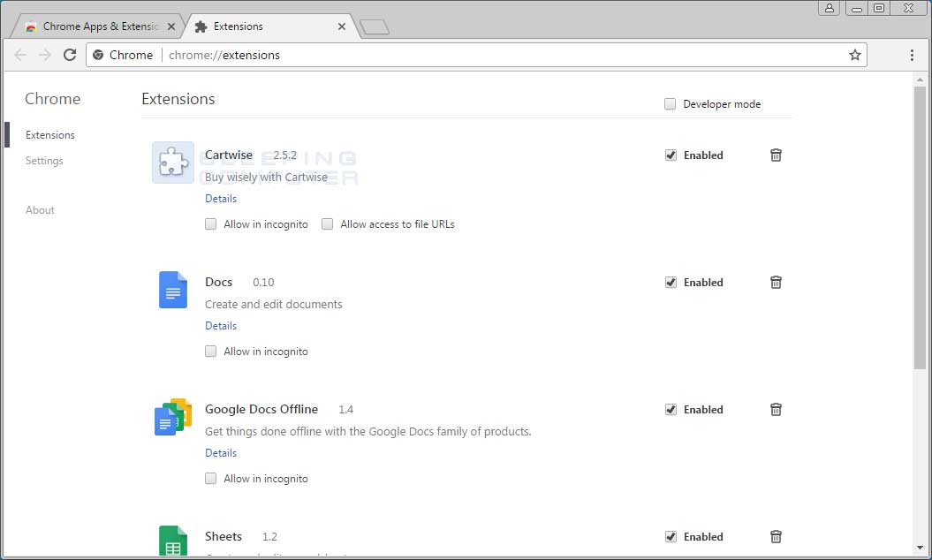Click the scrollbar up arrow
The height and width of the screenshot is (560, 932).
[x=920, y=79]
